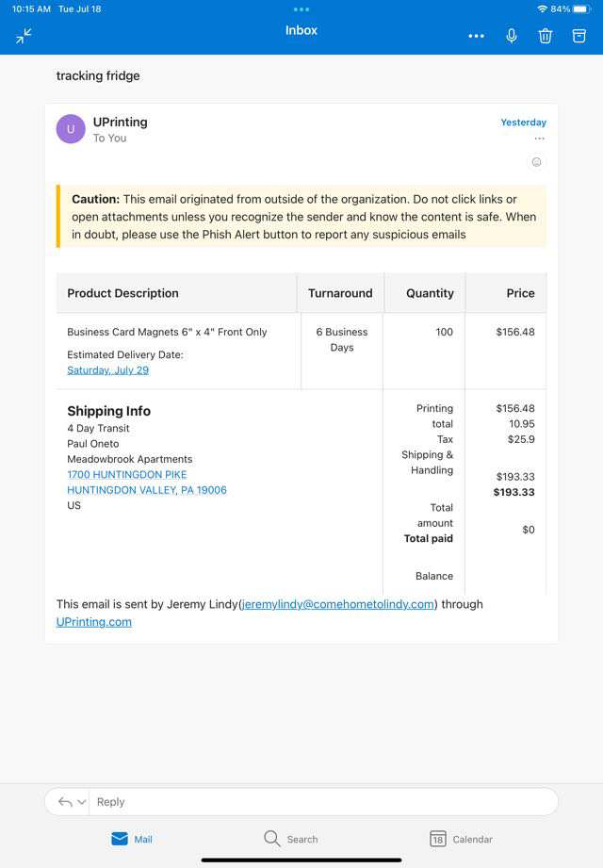The image size is (603, 868).
Task: Tap the microphone dictation icon
Action: (512, 36)
